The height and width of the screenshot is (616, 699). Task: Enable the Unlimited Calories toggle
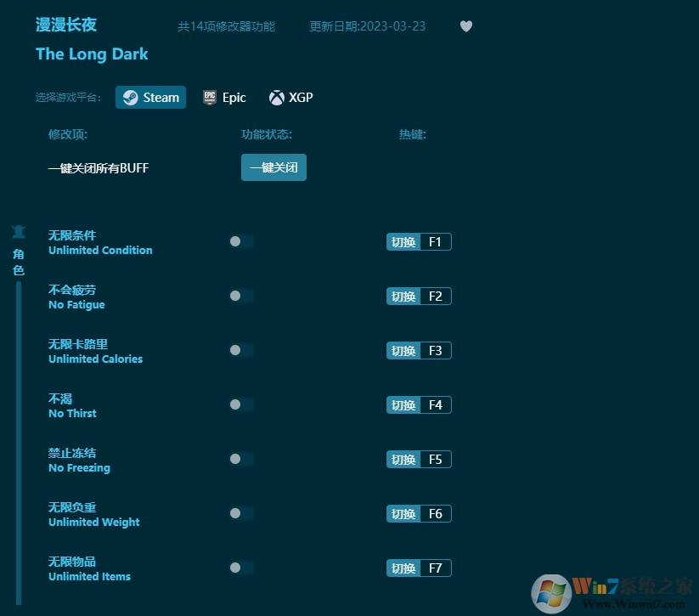click(240, 350)
